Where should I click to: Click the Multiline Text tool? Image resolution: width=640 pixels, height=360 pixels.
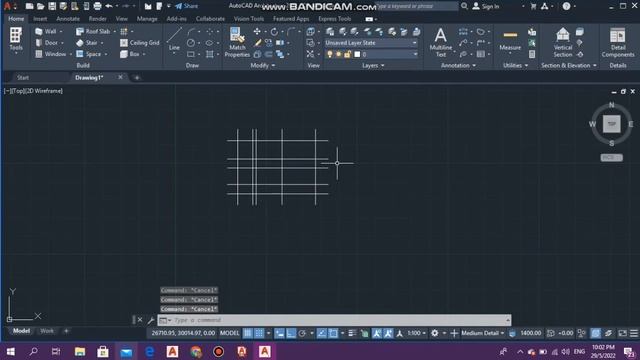click(440, 42)
